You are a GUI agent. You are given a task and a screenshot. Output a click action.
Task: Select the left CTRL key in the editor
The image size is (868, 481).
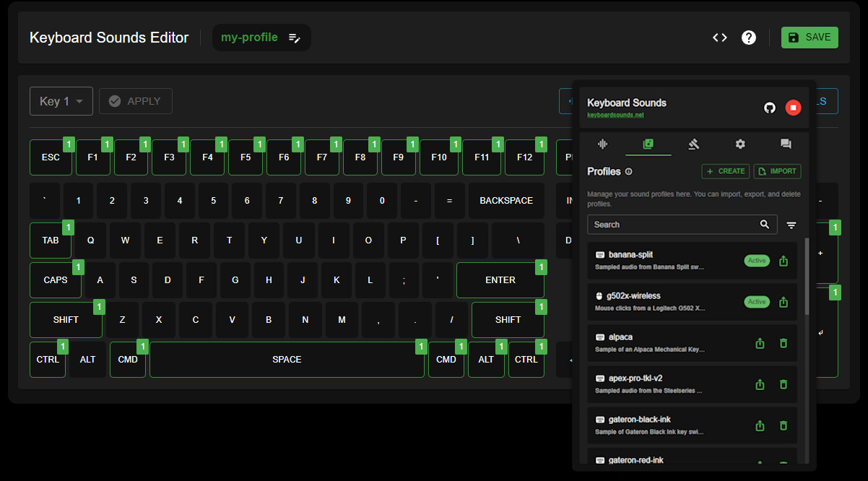[48, 360]
